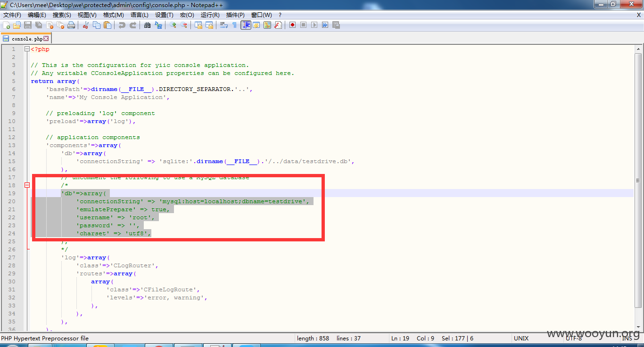Click the 'levels'=>'error, warning' line
The width and height of the screenshot is (644, 347).
click(157, 297)
